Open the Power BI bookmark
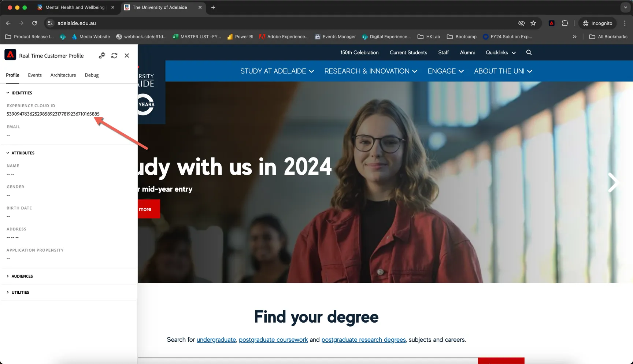Image resolution: width=633 pixels, height=364 pixels. 240,37
